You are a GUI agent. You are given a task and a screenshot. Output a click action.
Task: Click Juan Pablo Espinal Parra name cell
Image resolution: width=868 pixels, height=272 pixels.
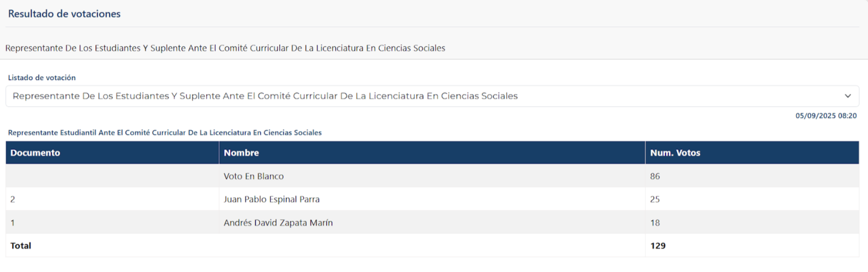[432, 199]
